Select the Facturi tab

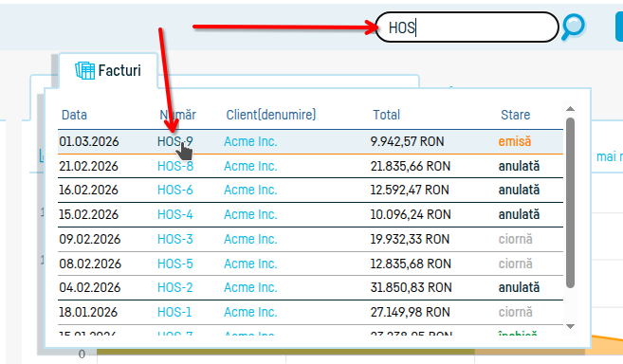point(108,70)
